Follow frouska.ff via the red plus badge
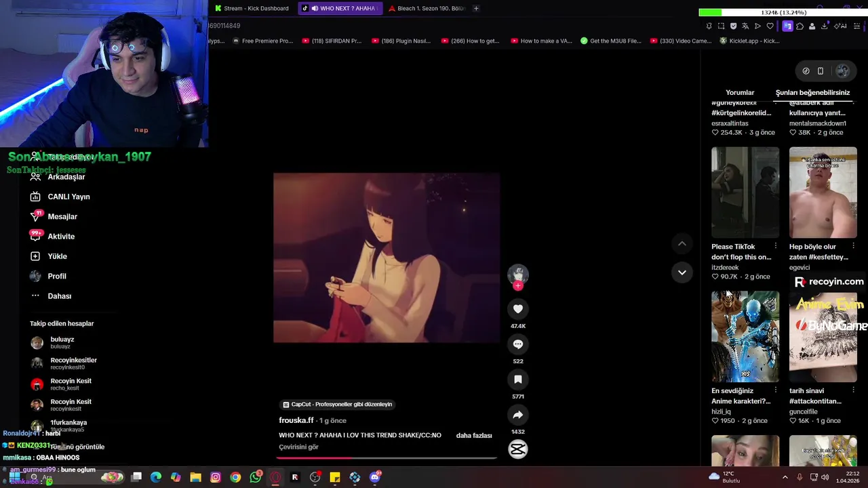The image size is (868, 488). 518,285
